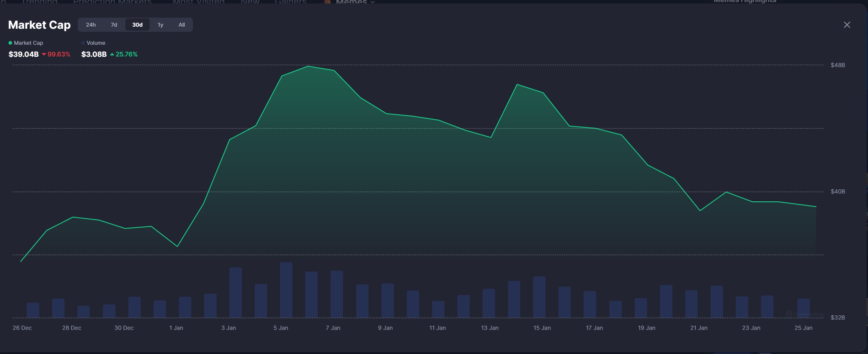868x354 pixels.
Task: Click the red down arrow beside 99.63%
Action: tap(44, 54)
